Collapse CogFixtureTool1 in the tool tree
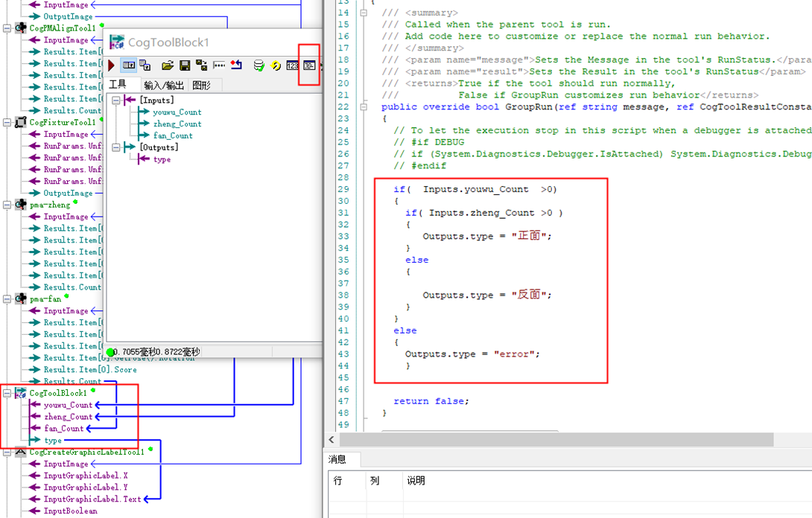Viewport: 812px width, 518px height. pyautogui.click(x=7, y=122)
